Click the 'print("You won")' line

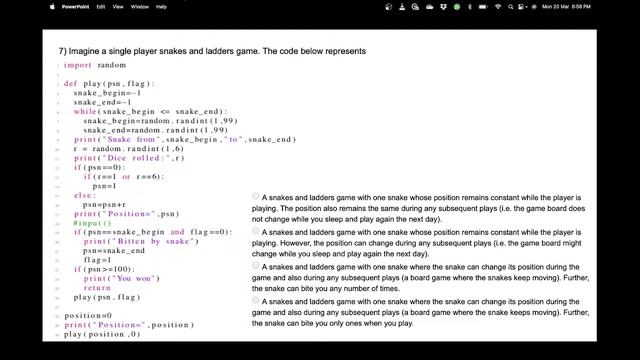click(x=122, y=278)
